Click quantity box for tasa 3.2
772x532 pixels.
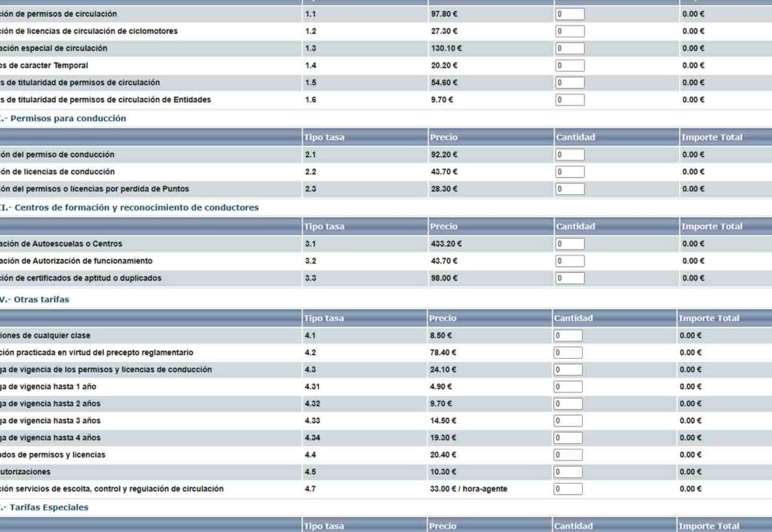click(570, 261)
